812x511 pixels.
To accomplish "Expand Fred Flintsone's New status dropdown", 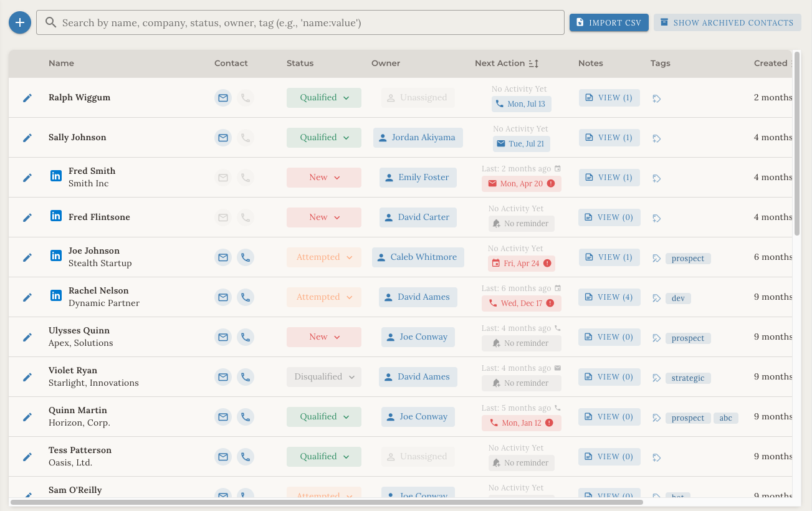I will pos(324,217).
